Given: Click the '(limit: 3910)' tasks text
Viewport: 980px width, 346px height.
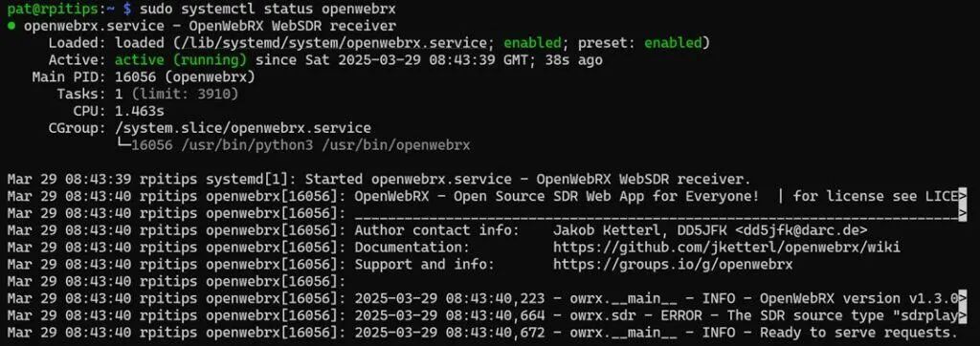Looking at the screenshot, I should [x=185, y=94].
